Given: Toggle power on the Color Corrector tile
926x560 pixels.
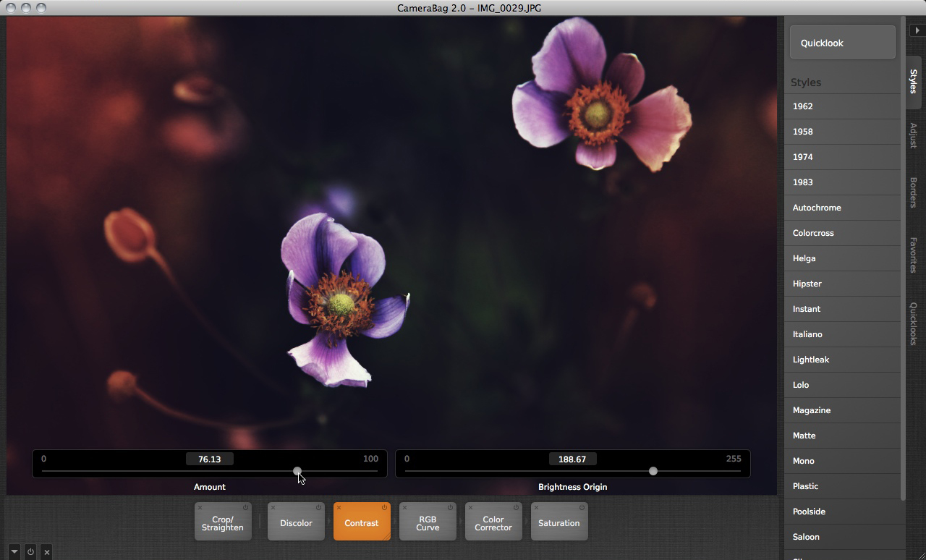Looking at the screenshot, I should (x=516, y=507).
